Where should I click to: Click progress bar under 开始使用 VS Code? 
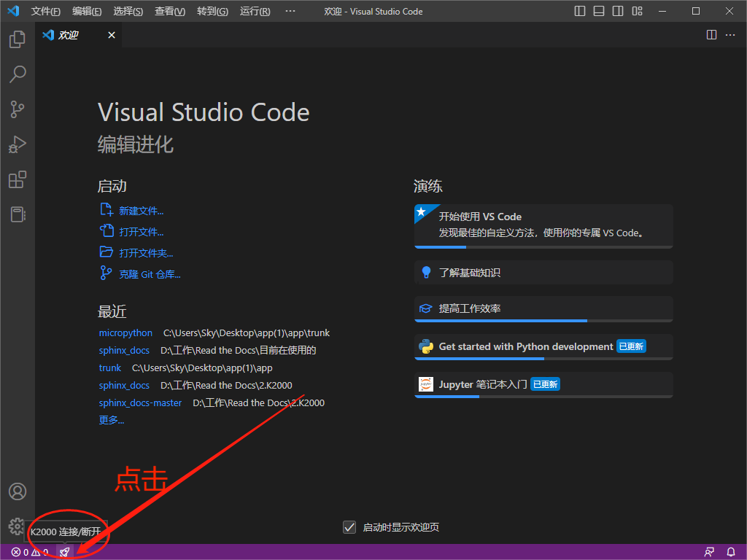(x=543, y=247)
